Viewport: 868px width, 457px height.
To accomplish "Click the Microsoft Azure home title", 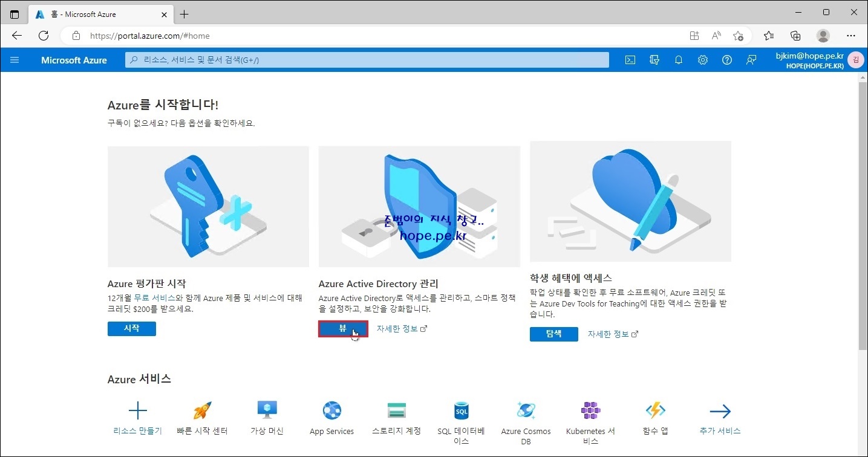I will click(x=74, y=60).
